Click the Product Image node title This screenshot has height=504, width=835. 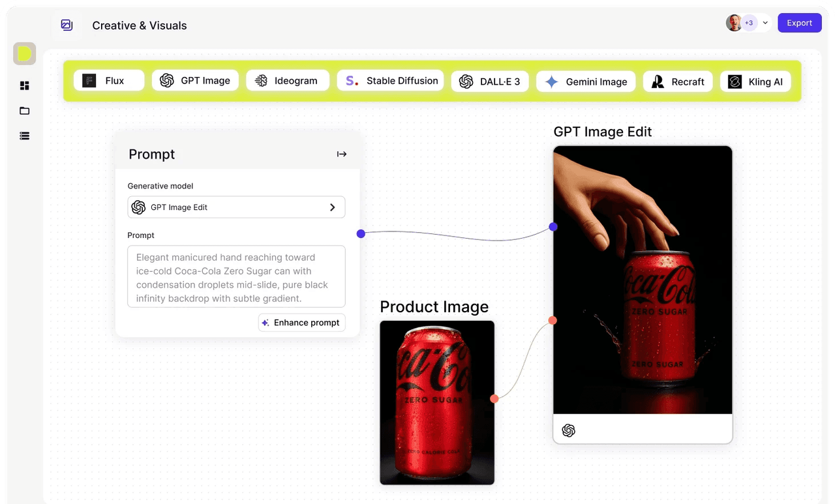pyautogui.click(x=434, y=307)
